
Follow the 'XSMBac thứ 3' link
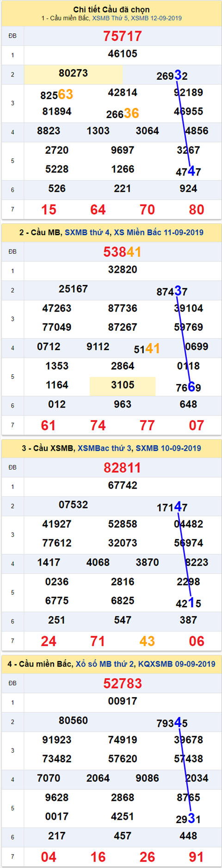click(x=105, y=448)
